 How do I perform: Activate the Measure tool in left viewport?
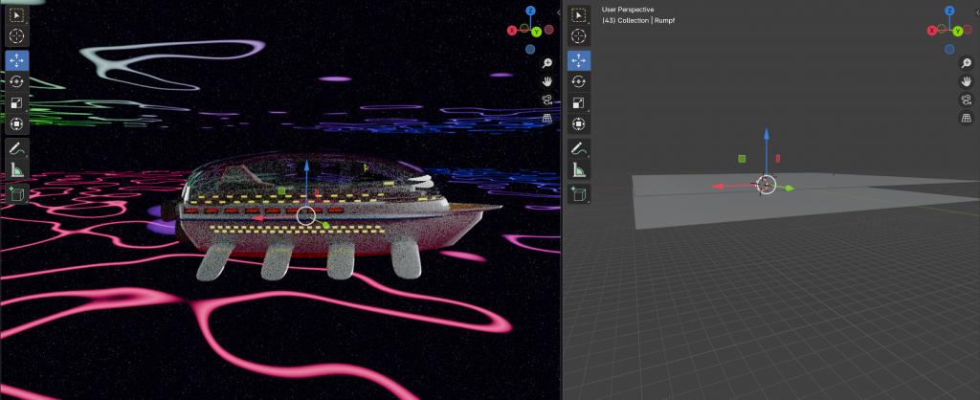(17, 170)
